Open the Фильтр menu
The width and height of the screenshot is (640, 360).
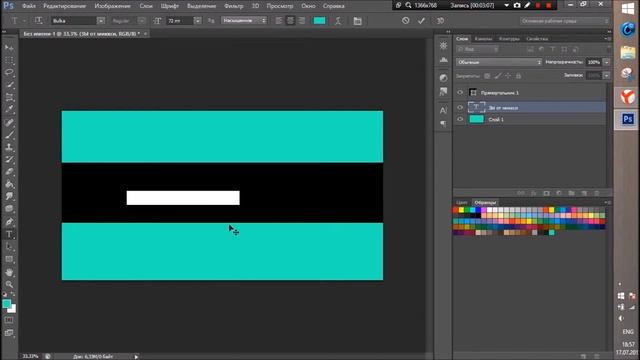pos(233,6)
